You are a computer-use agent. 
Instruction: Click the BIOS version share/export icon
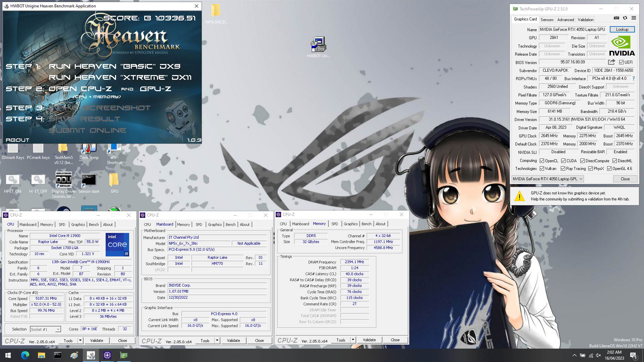pos(611,62)
